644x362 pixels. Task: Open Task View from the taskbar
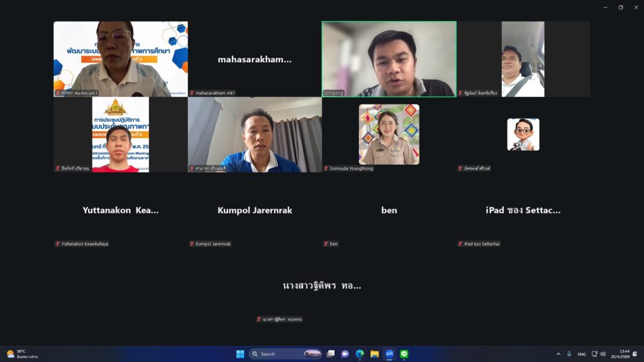[330, 354]
